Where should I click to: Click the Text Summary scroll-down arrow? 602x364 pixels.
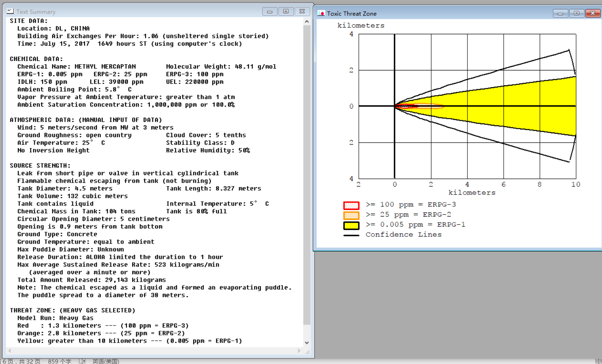pos(307,343)
